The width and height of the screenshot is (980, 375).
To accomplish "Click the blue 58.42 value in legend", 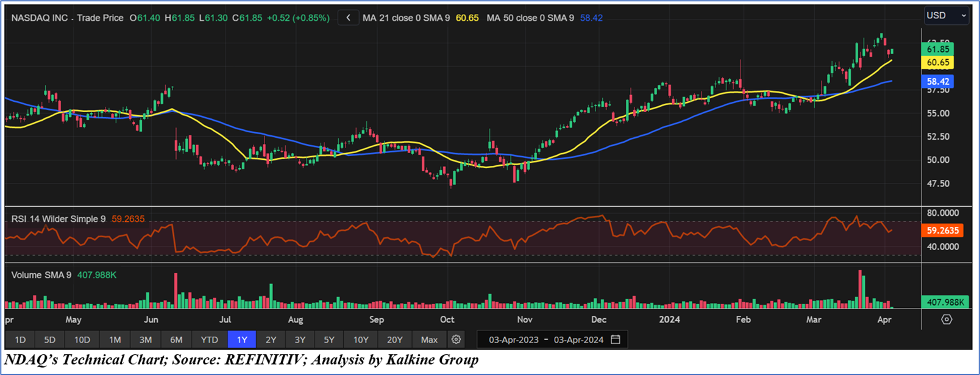I will [x=591, y=18].
